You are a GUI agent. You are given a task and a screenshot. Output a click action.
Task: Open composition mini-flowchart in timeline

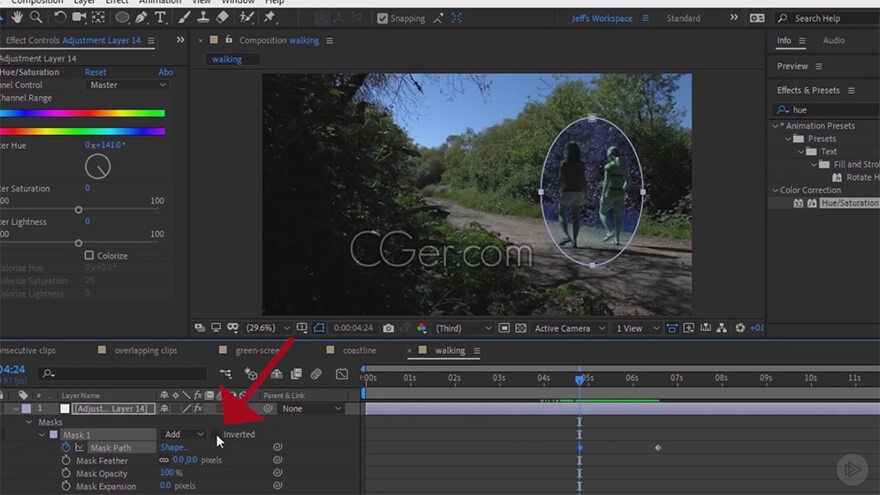(x=226, y=374)
